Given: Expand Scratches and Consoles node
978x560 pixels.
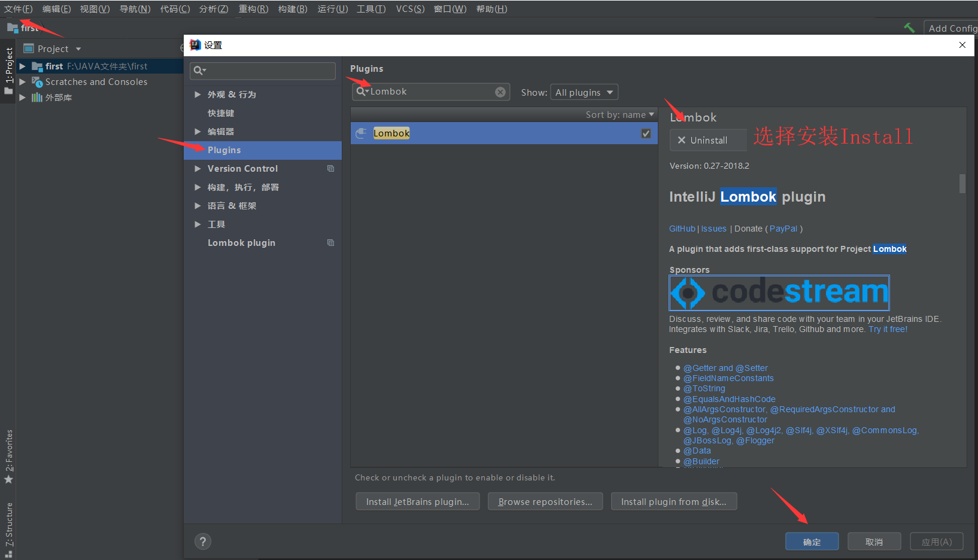Looking at the screenshot, I should pyautogui.click(x=23, y=82).
